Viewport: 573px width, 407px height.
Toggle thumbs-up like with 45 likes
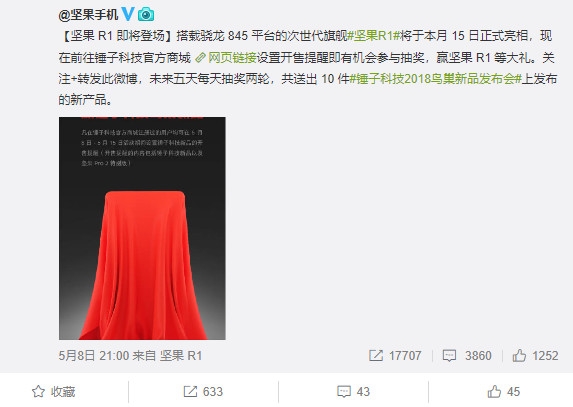point(504,391)
